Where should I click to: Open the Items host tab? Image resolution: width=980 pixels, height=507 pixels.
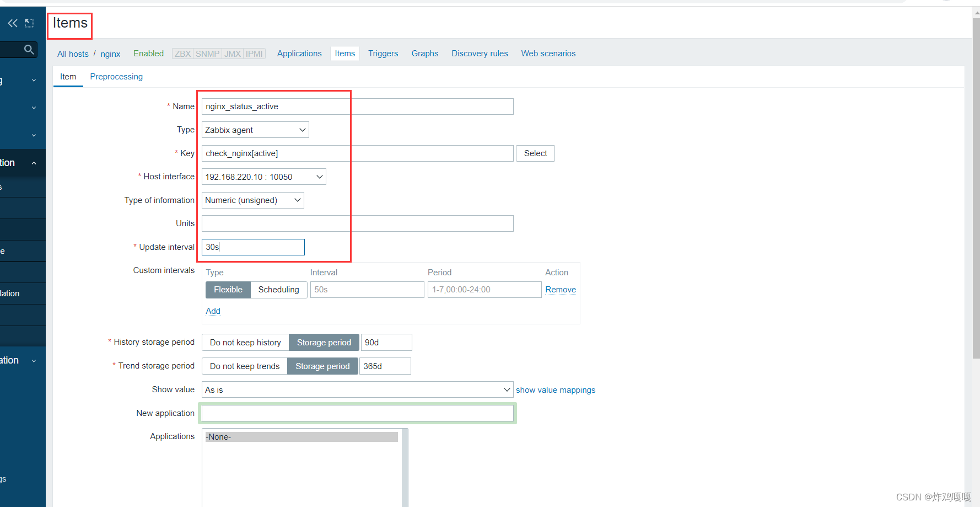345,54
